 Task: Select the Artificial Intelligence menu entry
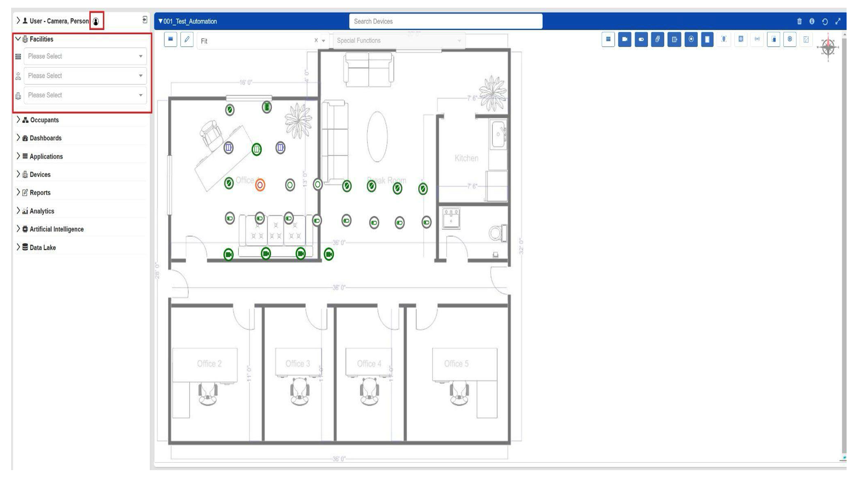pyautogui.click(x=56, y=229)
